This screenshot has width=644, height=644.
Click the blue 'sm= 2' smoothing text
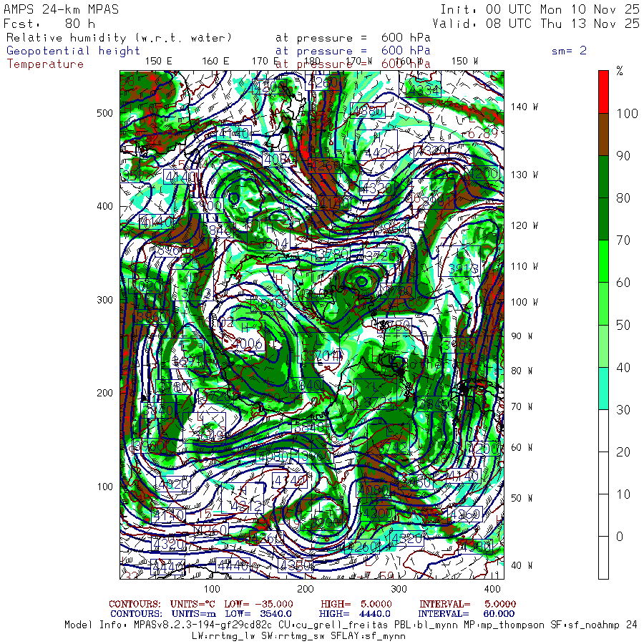click(x=570, y=51)
